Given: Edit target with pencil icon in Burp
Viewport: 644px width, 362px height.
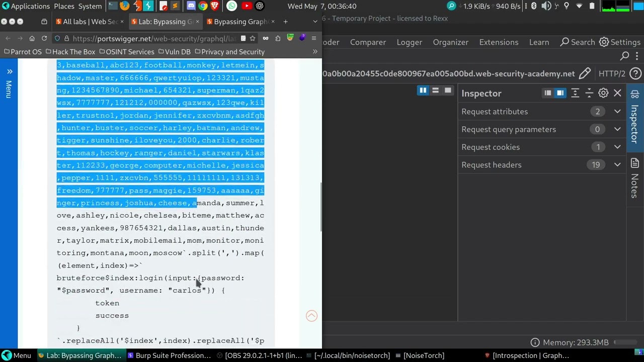Looking at the screenshot, I should click(585, 73).
